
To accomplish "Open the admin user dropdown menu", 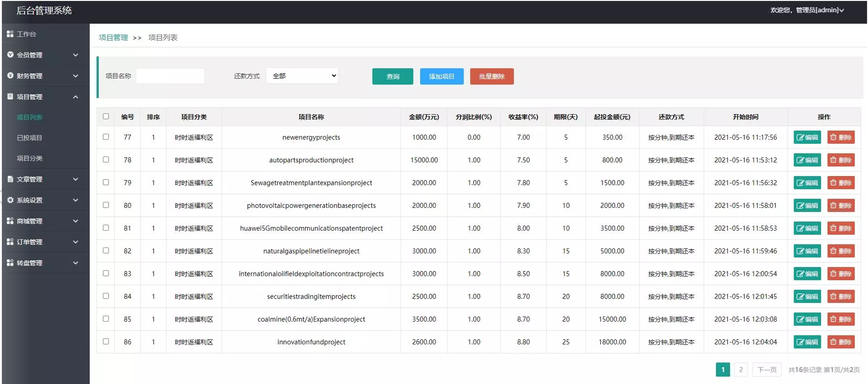I will (x=807, y=10).
